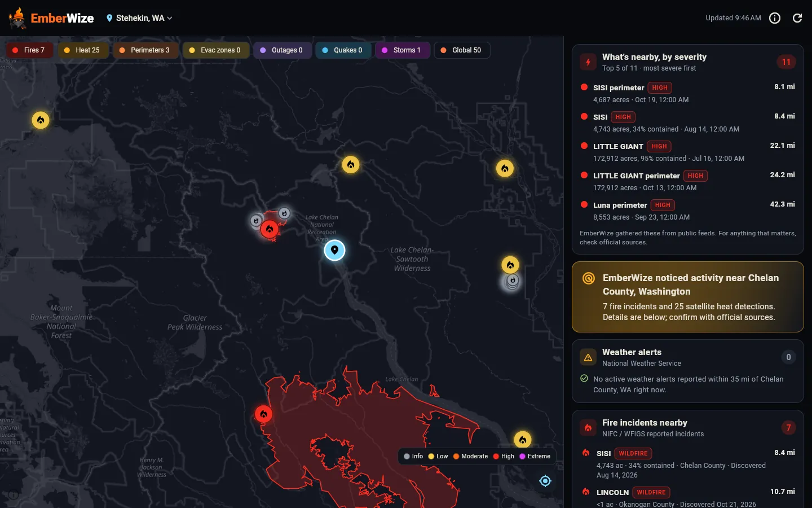Click the yellow fire marker just above the legend

click(x=523, y=440)
